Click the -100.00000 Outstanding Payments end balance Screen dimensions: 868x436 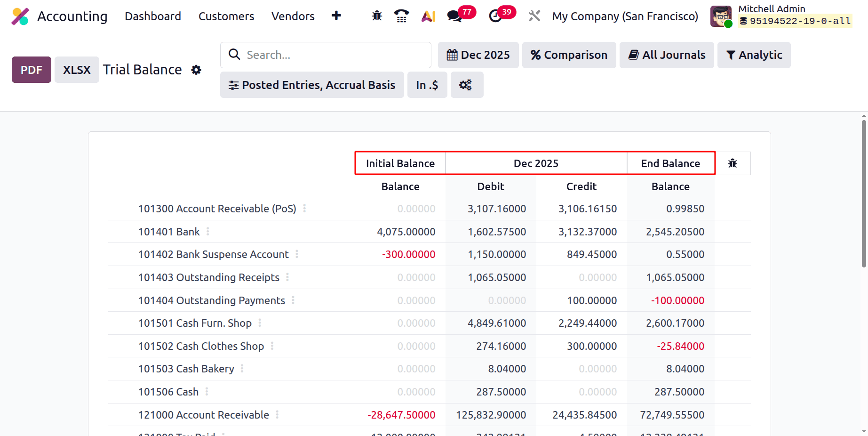[x=677, y=300]
